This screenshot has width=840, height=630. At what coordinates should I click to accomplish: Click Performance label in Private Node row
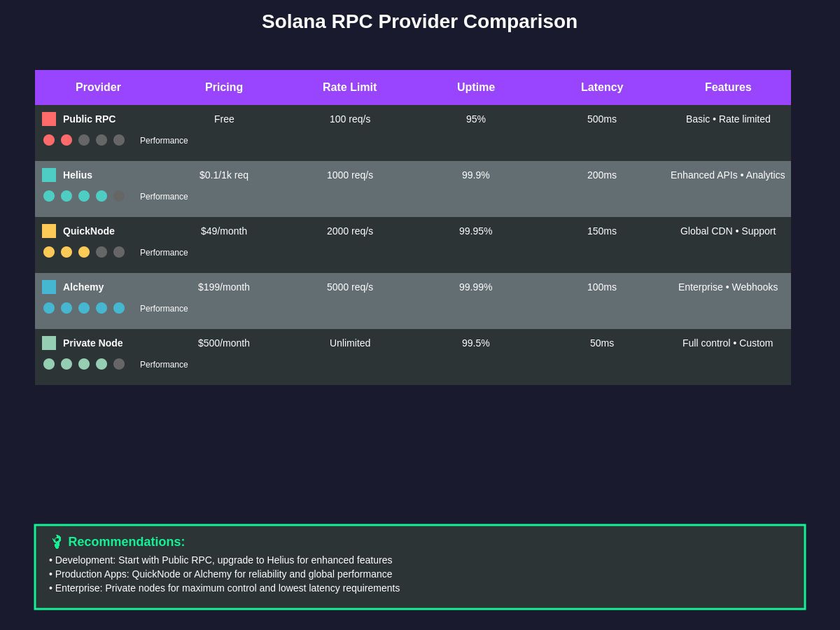164,365
